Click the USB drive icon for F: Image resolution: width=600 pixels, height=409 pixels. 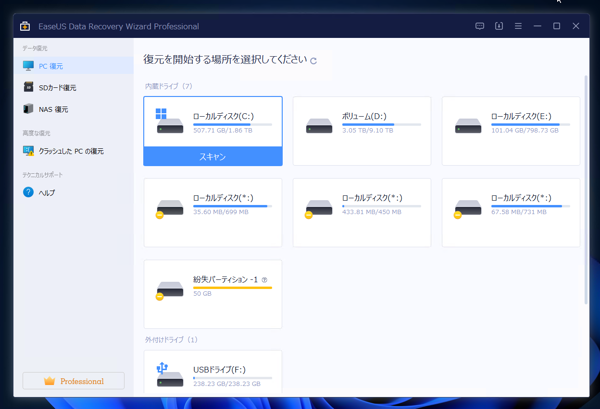(x=170, y=374)
